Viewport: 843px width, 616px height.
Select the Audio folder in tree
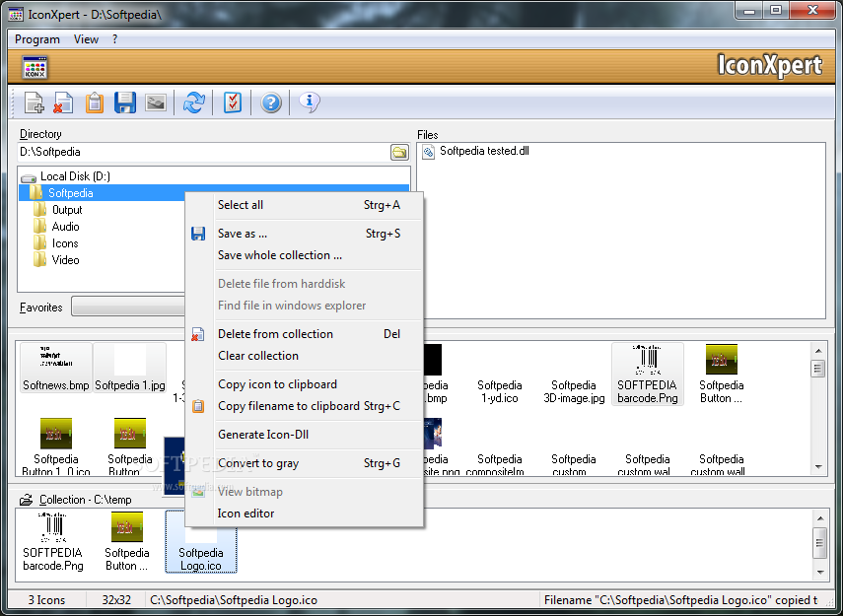tap(65, 227)
